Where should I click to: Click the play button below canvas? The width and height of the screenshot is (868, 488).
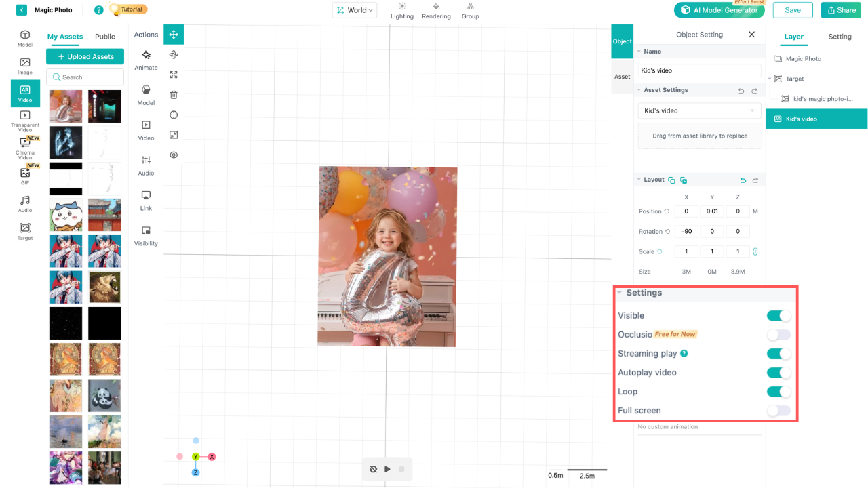[x=387, y=469]
